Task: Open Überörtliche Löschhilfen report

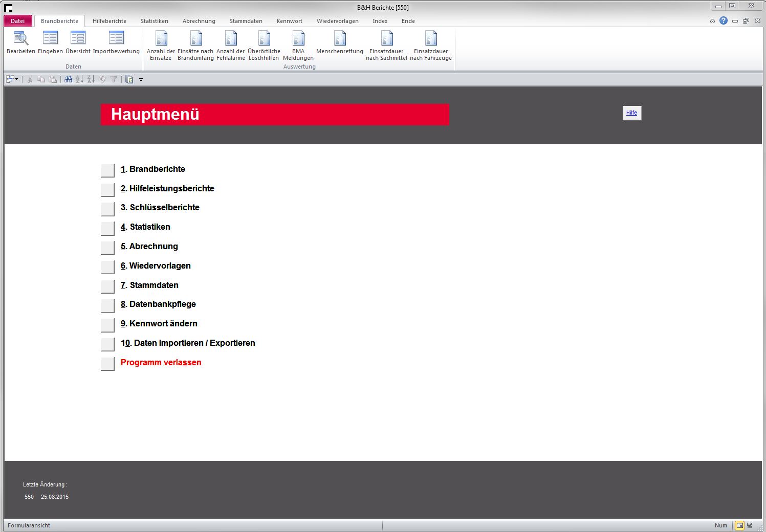Action: pyautogui.click(x=264, y=46)
